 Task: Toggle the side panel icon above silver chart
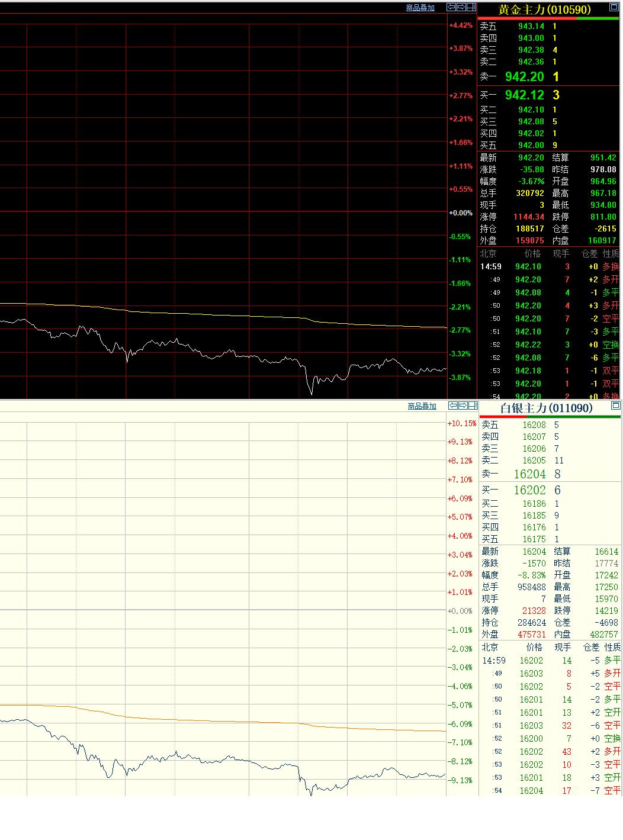click(473, 405)
